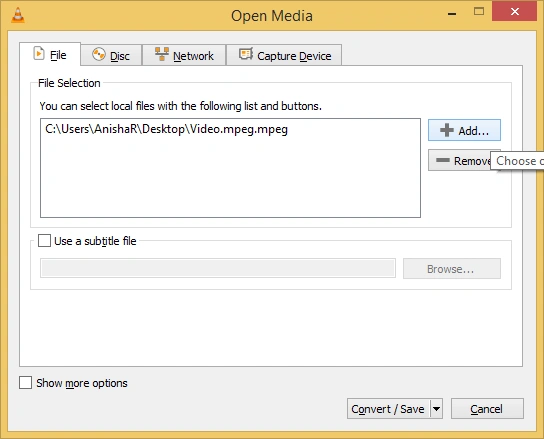Enable the Use a subtitle file checkbox
Viewport: 544px width, 439px height.
(x=44, y=240)
